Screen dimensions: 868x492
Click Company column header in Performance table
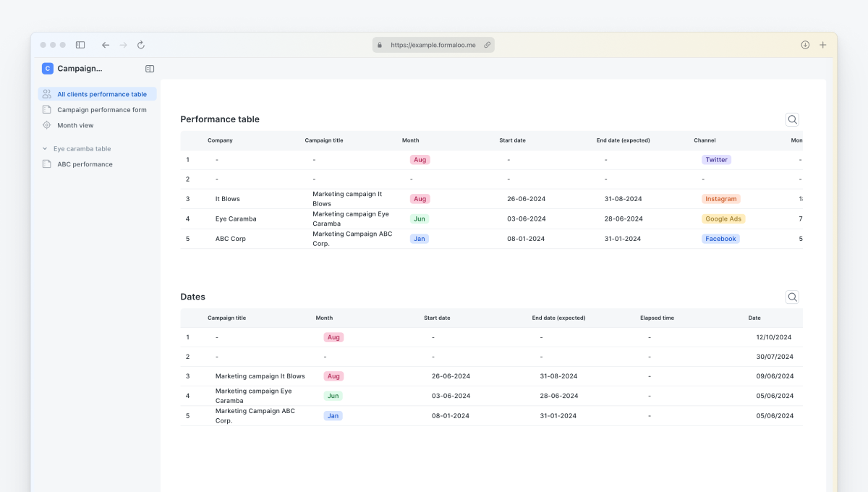click(x=220, y=140)
